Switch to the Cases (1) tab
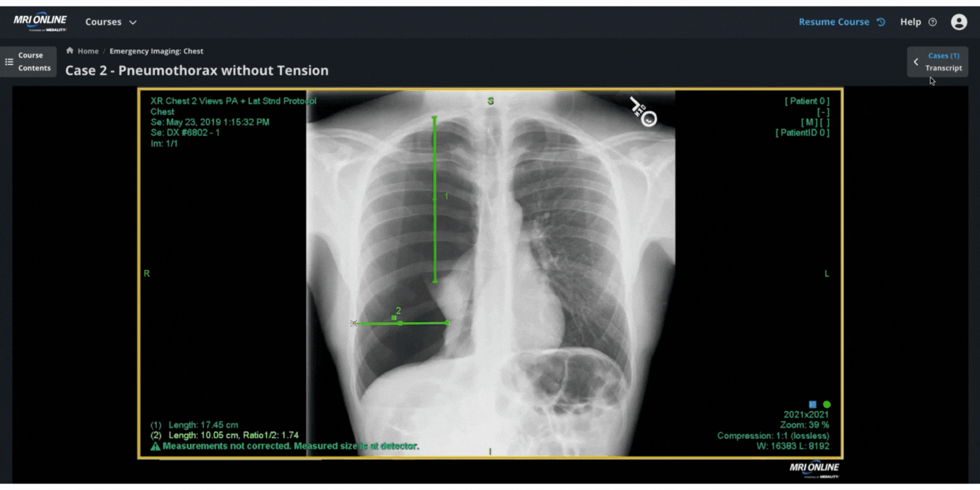 tap(943, 56)
